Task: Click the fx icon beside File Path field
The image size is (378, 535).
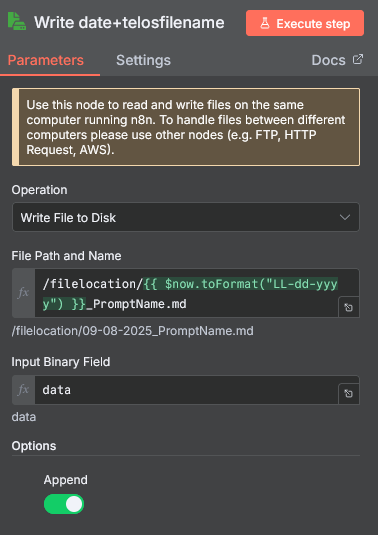Action: [24, 293]
